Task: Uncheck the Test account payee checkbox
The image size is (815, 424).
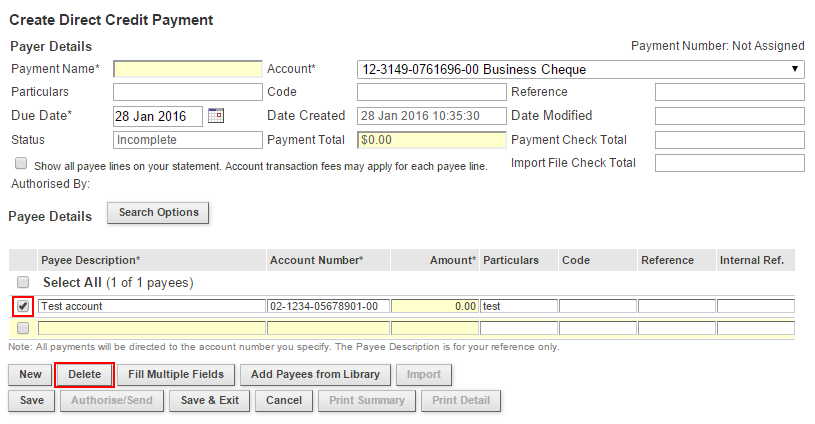Action: 23,306
